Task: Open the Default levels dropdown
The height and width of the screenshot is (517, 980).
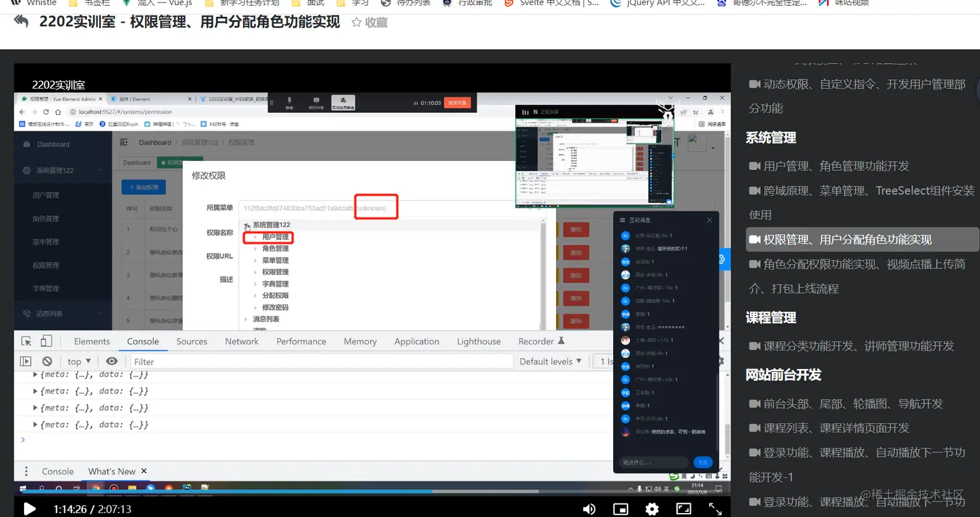Action: [x=551, y=361]
